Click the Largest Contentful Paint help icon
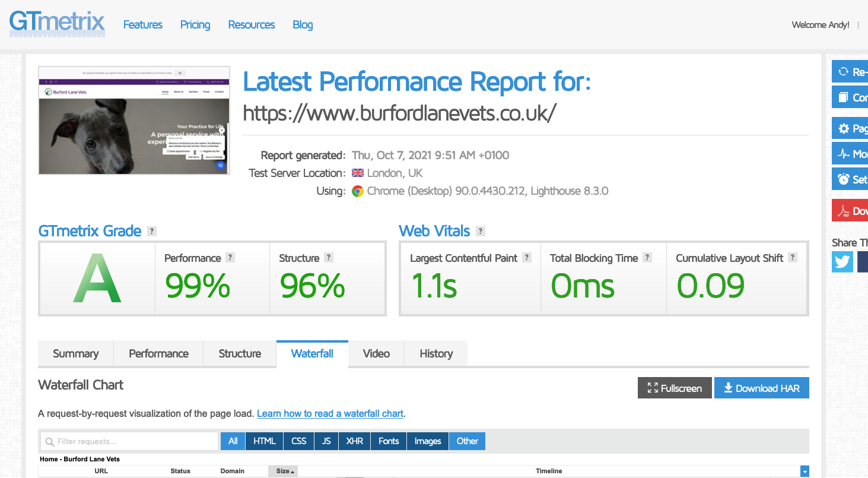This screenshot has width=868, height=478. pos(527,258)
